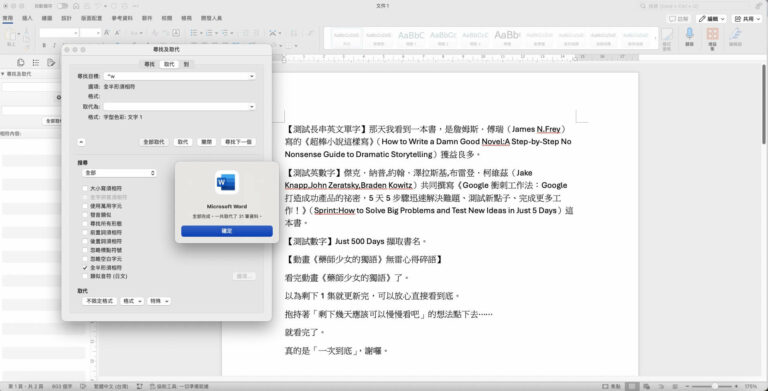Click the decrease font size icon
Screen dimensions: 768x391
(117, 33)
